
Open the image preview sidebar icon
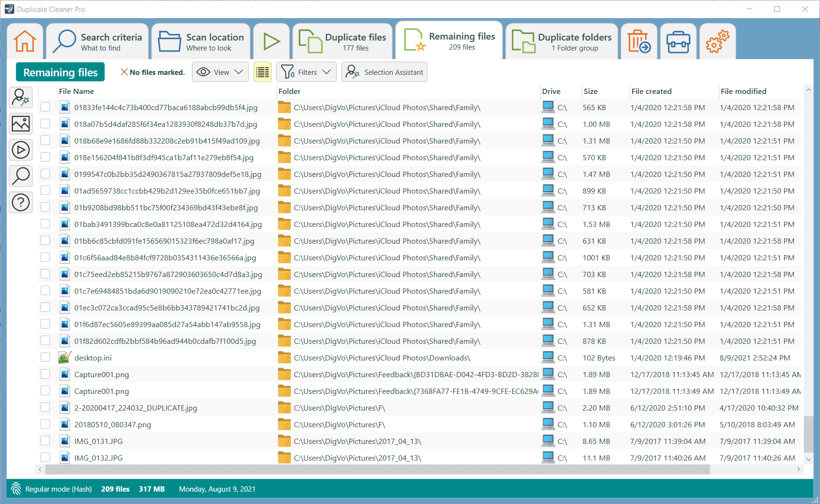pos(21,124)
